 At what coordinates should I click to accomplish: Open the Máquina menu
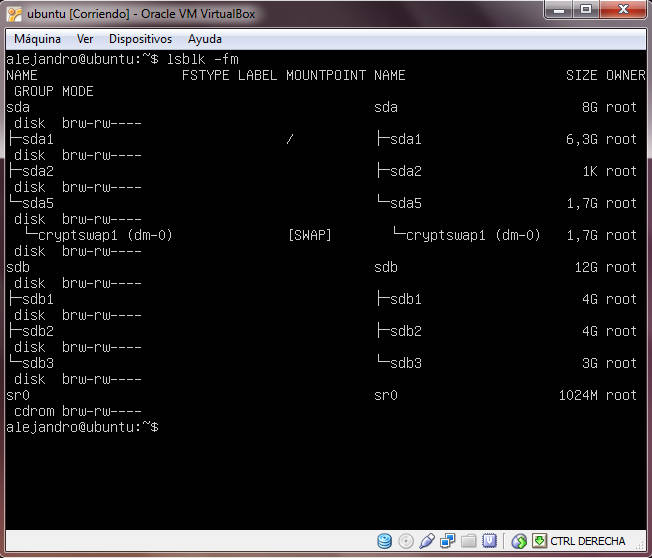click(37, 39)
